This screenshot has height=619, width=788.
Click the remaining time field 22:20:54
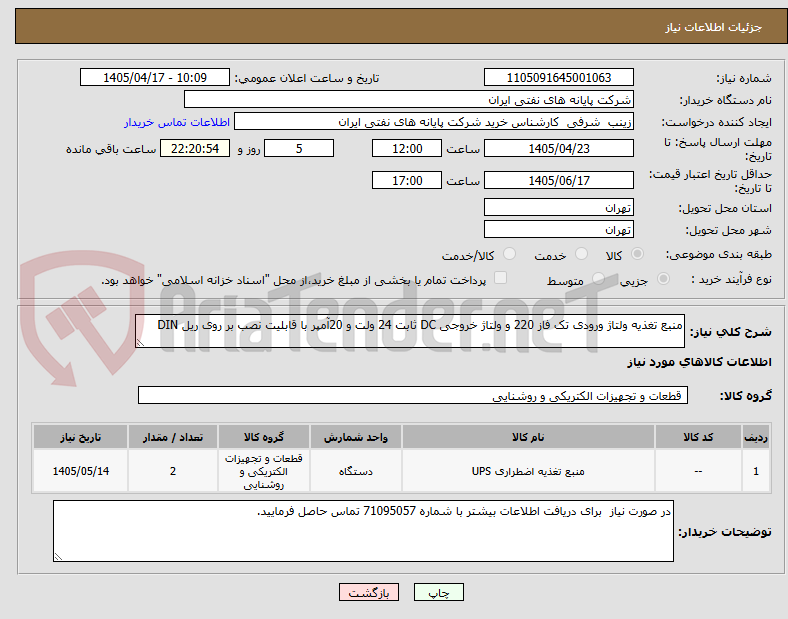pos(195,149)
